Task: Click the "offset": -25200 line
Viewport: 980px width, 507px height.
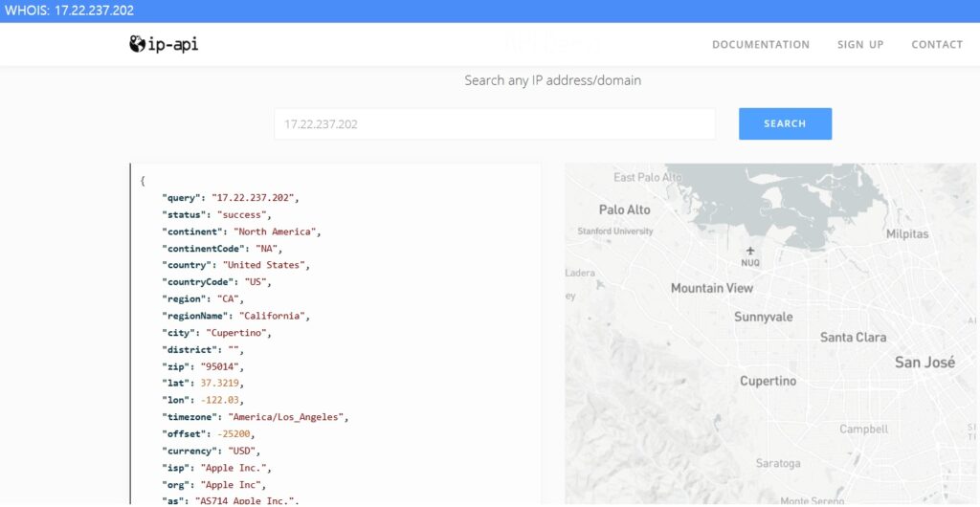Action: tap(209, 433)
